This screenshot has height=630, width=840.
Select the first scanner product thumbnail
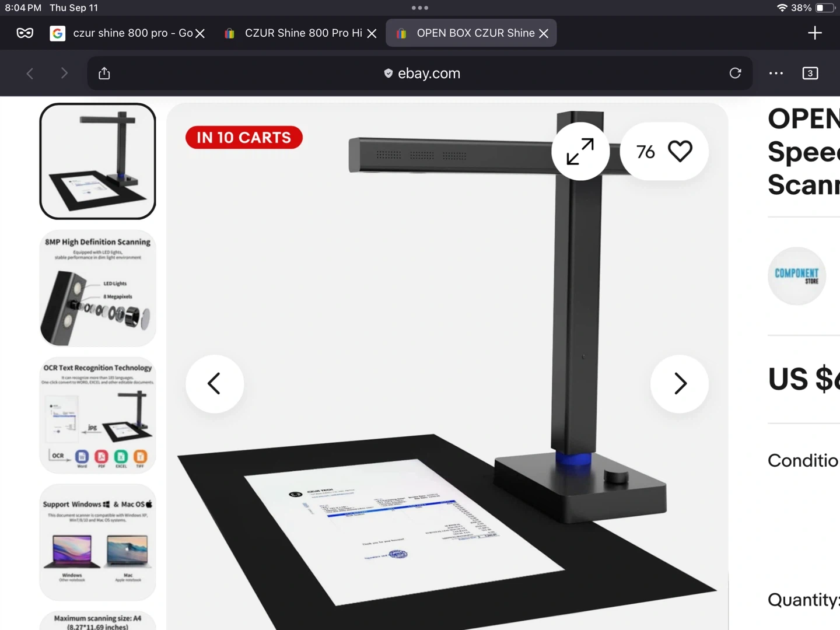point(98,162)
